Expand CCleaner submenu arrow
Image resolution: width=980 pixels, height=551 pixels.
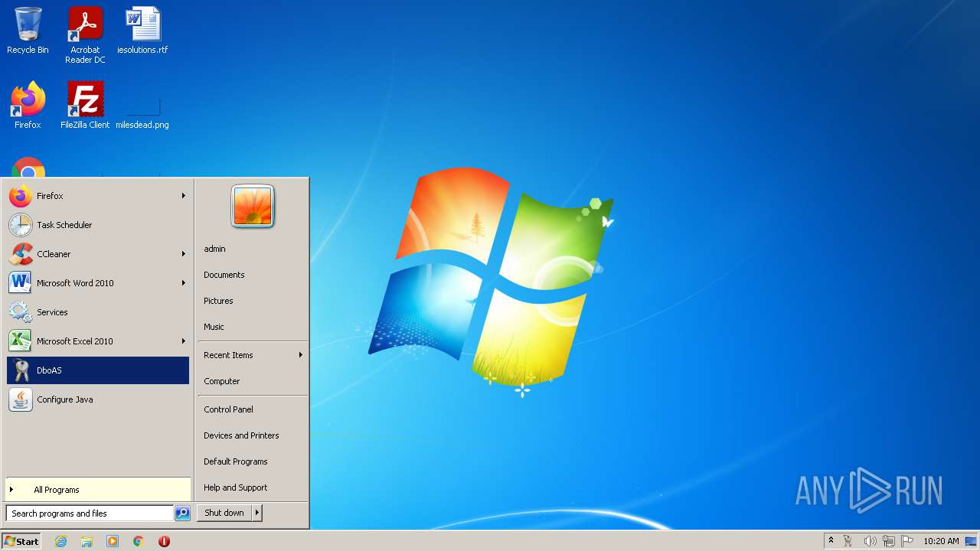[184, 254]
